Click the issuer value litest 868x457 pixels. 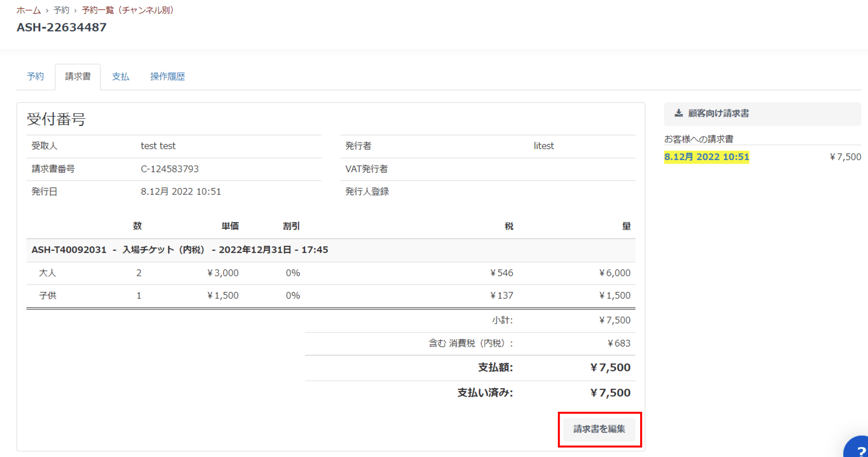click(x=543, y=146)
